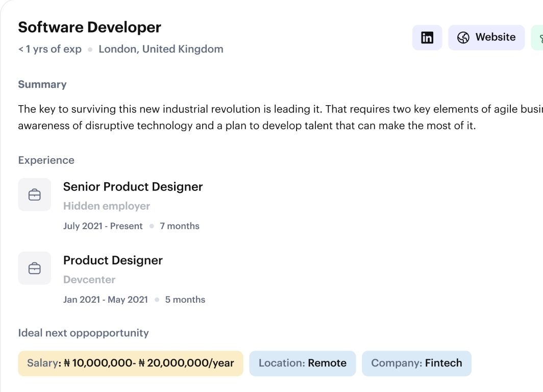Click the Ideal next oppopportunity heading
The height and width of the screenshot is (392, 543).
[83, 333]
